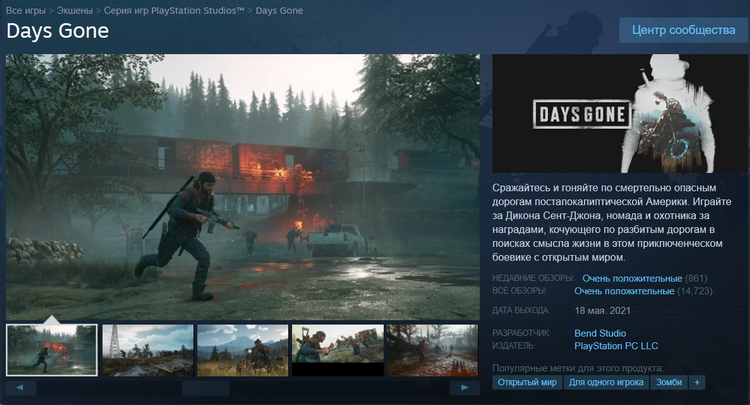The height and width of the screenshot is (405, 750).
Task: Open publisher PlayStation PC LLC page
Action: (624, 345)
